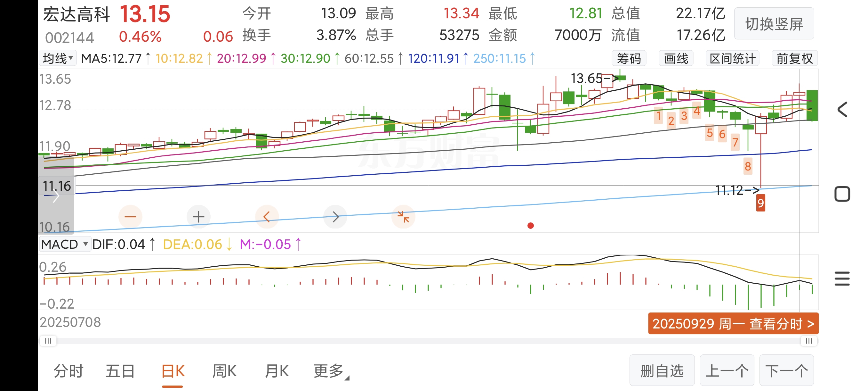Shift chart right with gray arrow
This screenshot has height=391, width=868.
(335, 217)
